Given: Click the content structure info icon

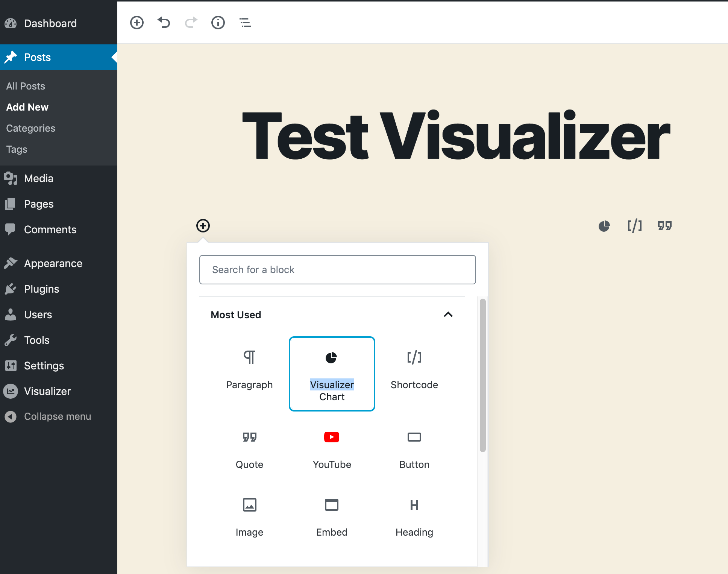Looking at the screenshot, I should [x=218, y=23].
